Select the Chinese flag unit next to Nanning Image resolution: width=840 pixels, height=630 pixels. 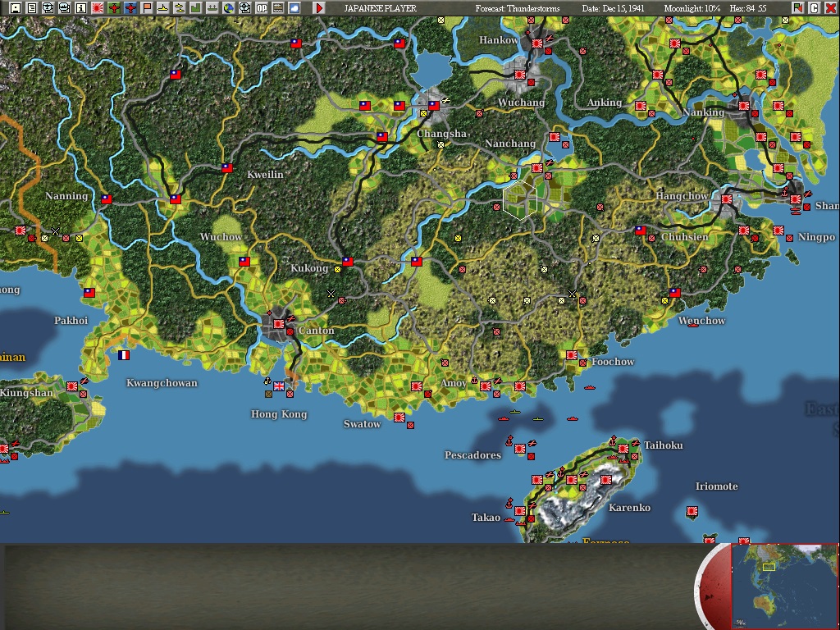pos(107,199)
